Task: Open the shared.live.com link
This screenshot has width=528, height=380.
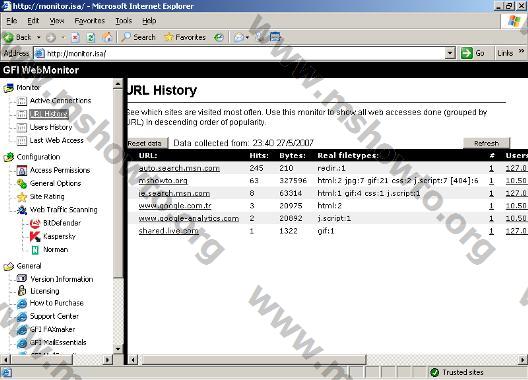Action: 168,231
